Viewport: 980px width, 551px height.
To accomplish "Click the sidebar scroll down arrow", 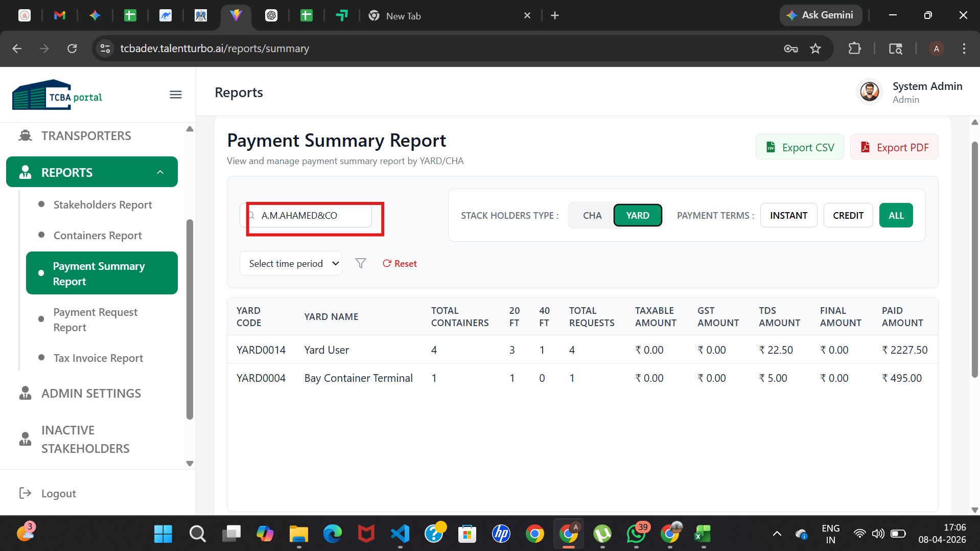I will pyautogui.click(x=190, y=464).
